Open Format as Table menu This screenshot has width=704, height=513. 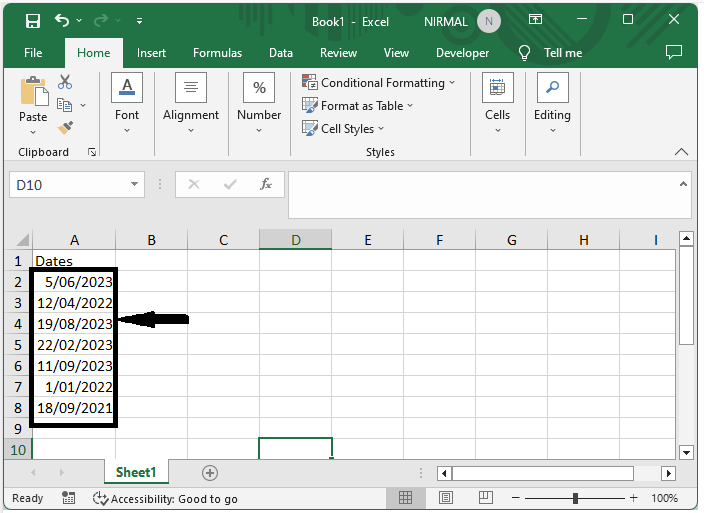(x=357, y=105)
